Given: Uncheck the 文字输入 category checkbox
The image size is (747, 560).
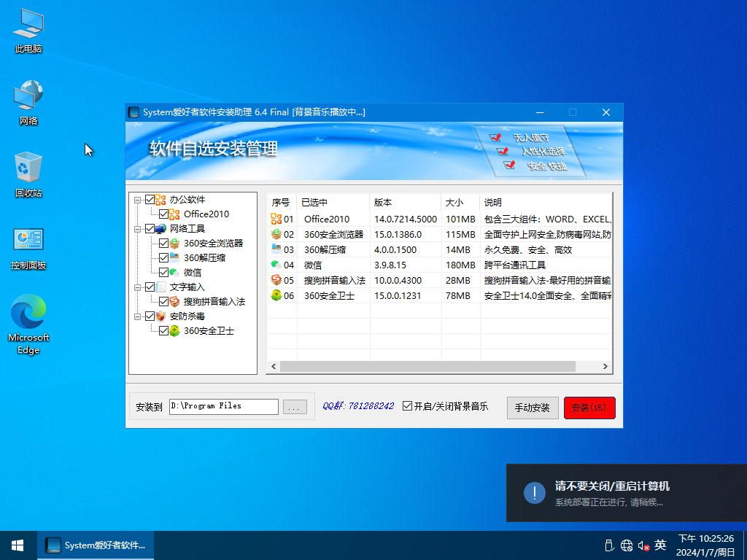Looking at the screenshot, I should 150,287.
